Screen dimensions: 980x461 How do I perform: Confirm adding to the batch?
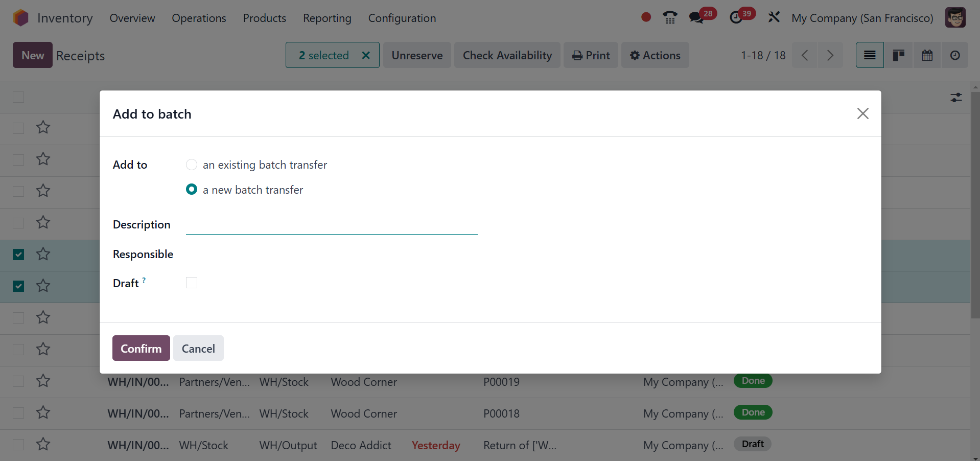click(x=141, y=348)
